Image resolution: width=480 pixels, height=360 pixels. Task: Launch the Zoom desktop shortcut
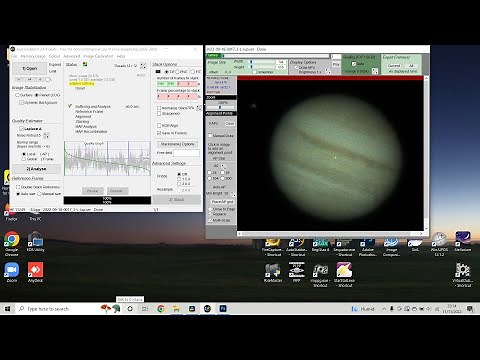click(12, 272)
